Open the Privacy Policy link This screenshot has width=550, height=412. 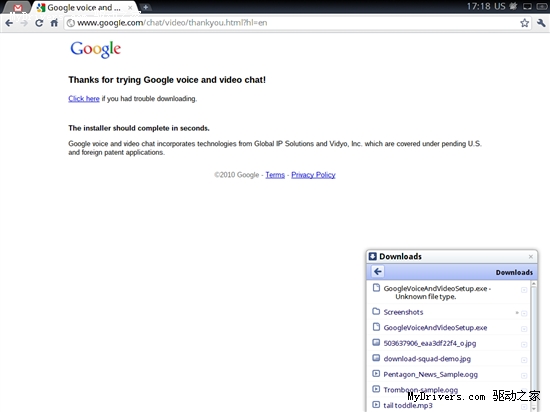click(313, 175)
